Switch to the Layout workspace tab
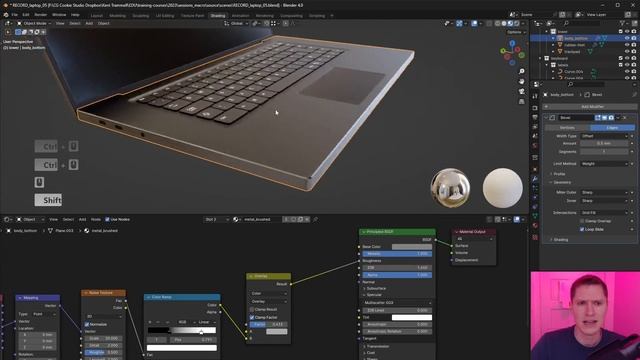 (x=97, y=16)
